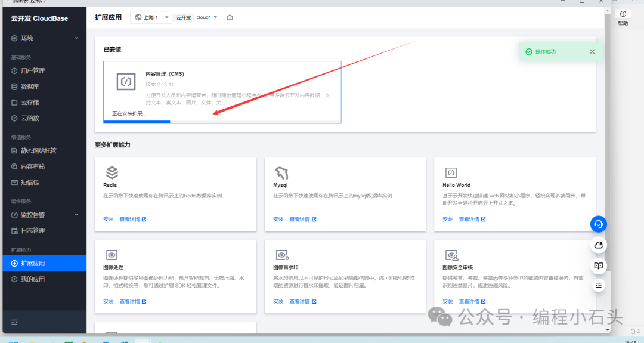This screenshot has width=644, height=343.
Task: Click the 内容审核 icon
Action: pos(14,166)
